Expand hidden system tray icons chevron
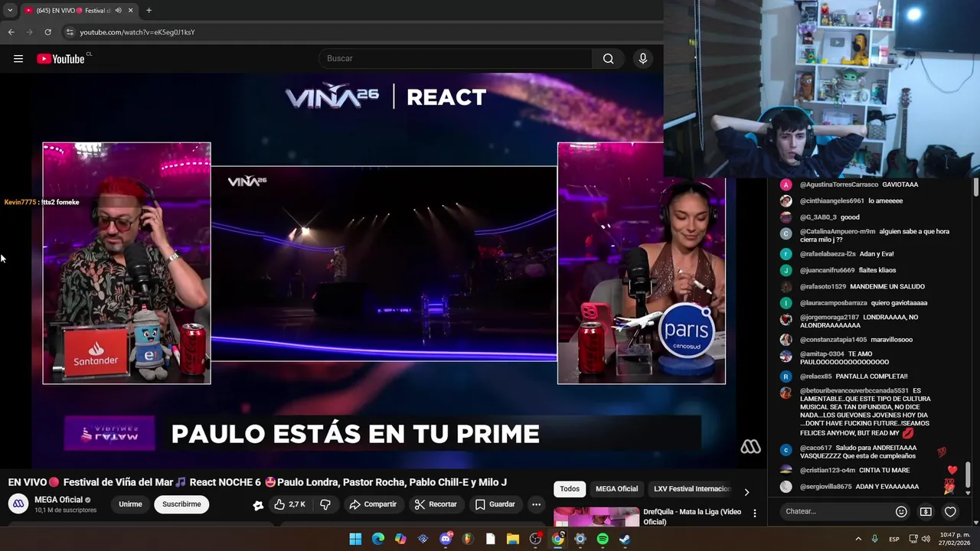 point(857,540)
